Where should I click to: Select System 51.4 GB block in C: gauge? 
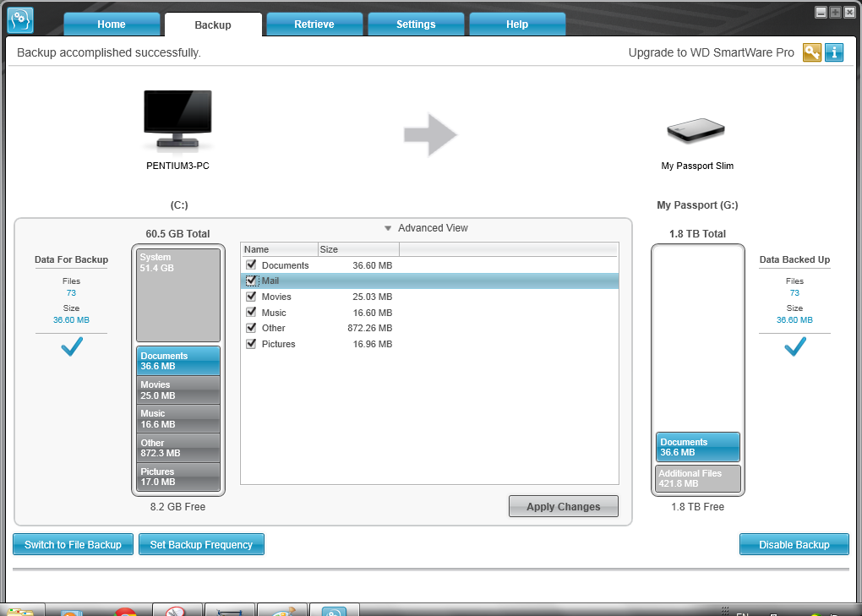178,295
